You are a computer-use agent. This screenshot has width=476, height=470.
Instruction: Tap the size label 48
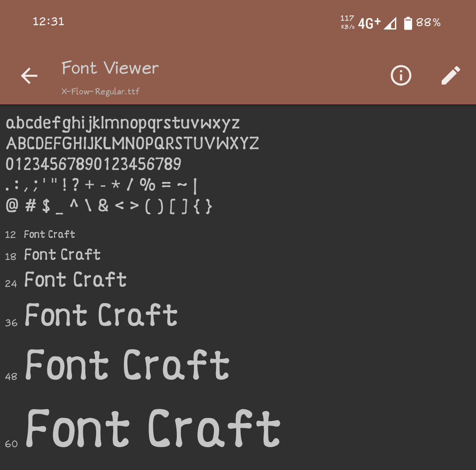[11, 377]
